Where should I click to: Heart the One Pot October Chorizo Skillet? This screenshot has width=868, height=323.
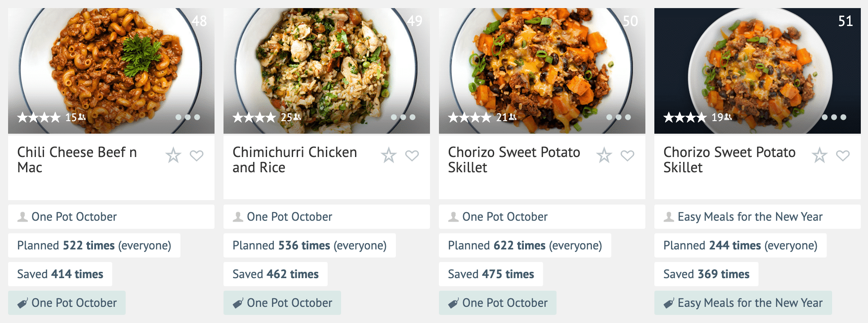[627, 156]
